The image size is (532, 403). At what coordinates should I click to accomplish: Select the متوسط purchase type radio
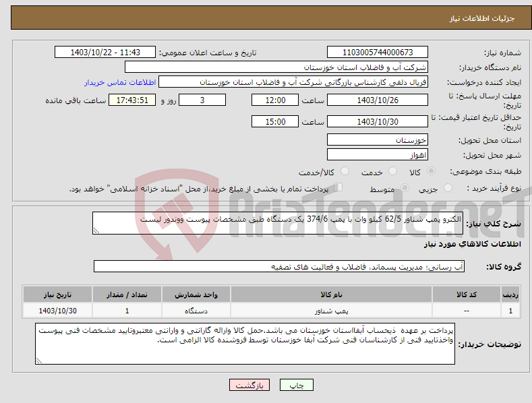point(405,187)
